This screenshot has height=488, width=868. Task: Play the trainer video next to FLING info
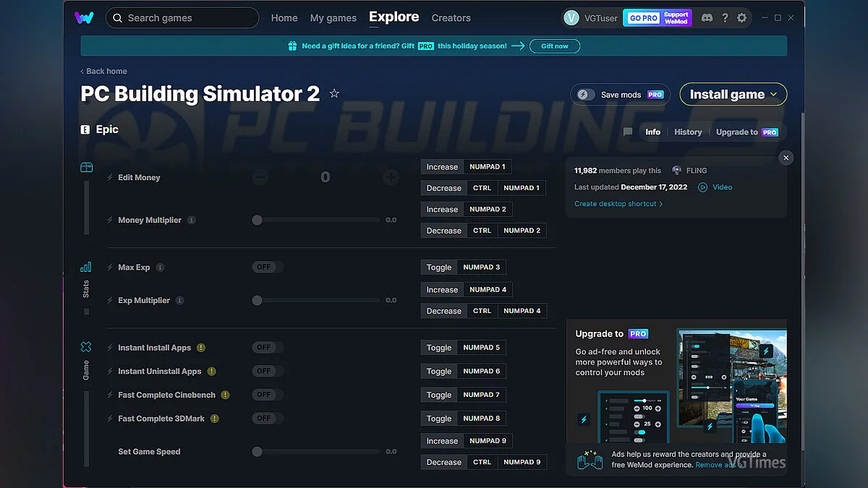pyautogui.click(x=715, y=187)
